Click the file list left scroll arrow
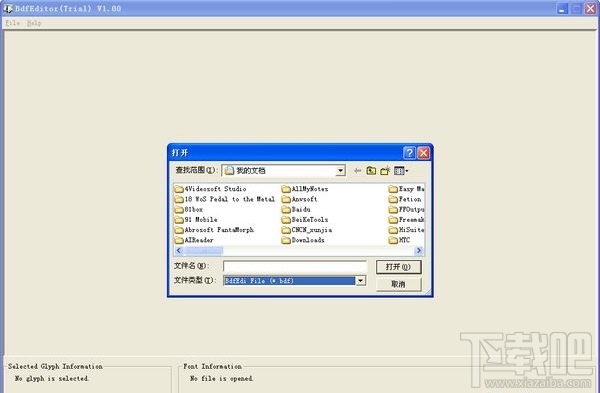The width and height of the screenshot is (600, 393). [179, 251]
